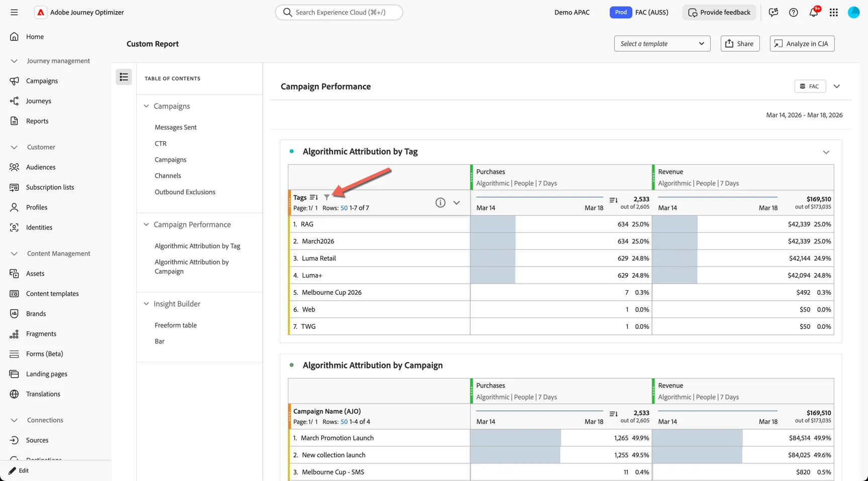Collapse the Algorithmic Attribution by Tag panel
This screenshot has height=481, width=868.
pos(826,152)
